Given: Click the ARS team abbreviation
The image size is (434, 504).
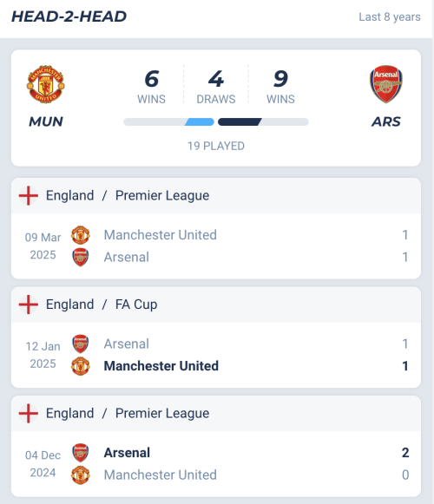Looking at the screenshot, I should point(386,121).
